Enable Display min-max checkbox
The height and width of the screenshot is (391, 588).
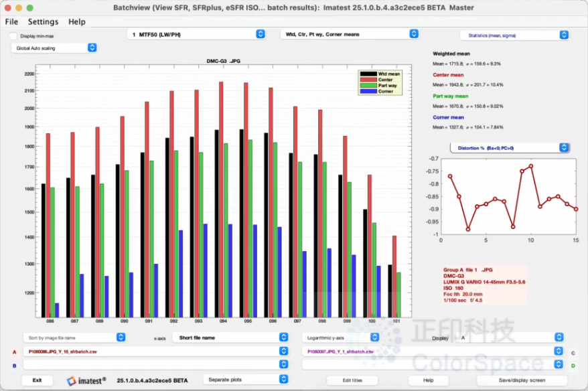point(13,36)
